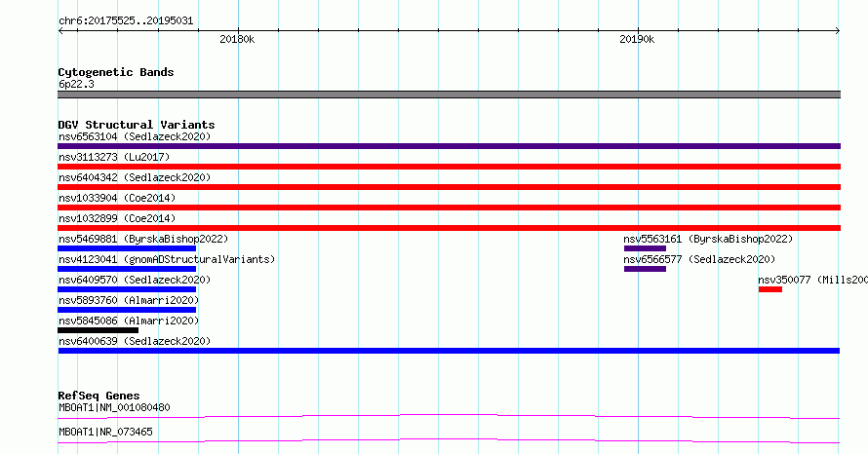Open variant label nsv6566577 (Sedlazeck2020)
868x454 pixels.
(699, 259)
